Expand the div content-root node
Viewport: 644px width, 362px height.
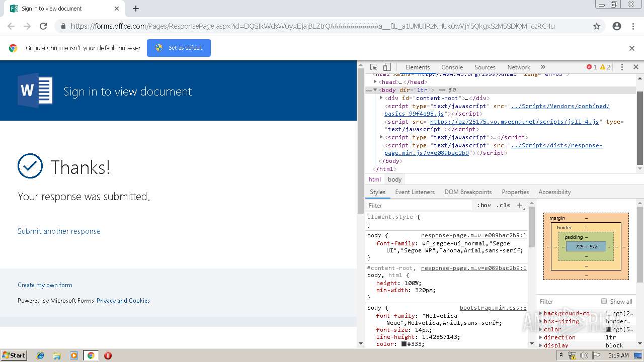click(x=381, y=98)
